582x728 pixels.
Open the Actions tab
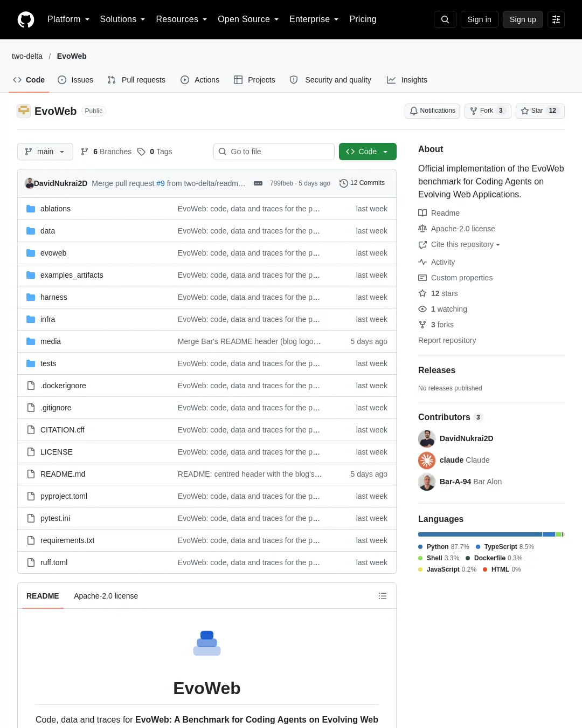tap(200, 80)
